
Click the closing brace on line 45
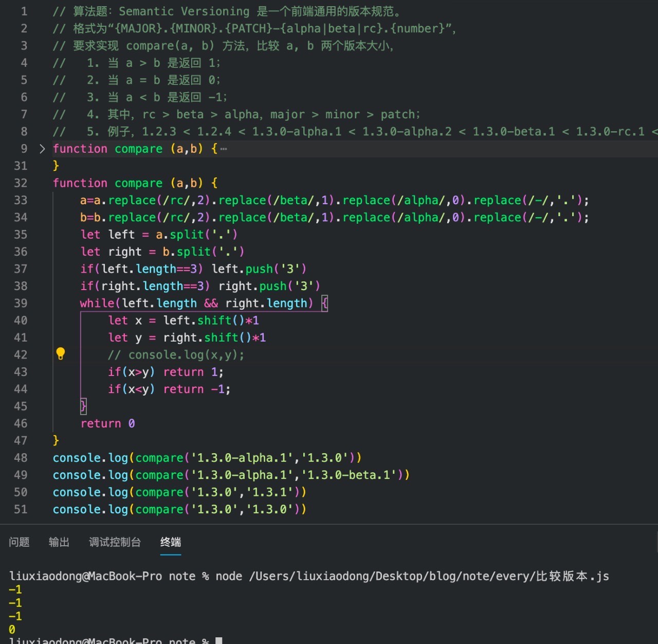tap(83, 406)
